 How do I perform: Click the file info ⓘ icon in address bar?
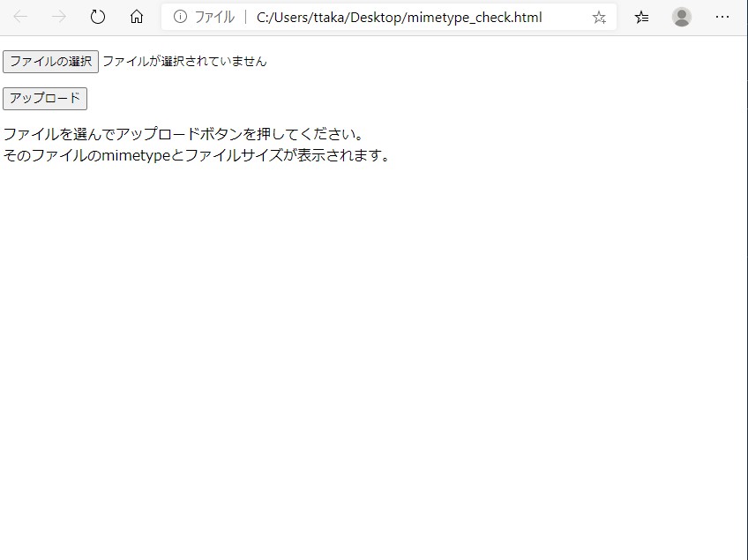(x=183, y=16)
